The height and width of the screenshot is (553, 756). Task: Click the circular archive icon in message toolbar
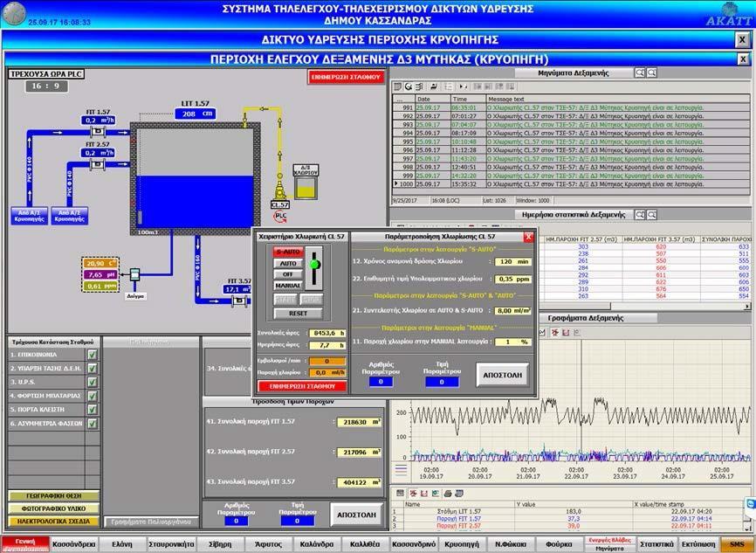tap(409, 86)
